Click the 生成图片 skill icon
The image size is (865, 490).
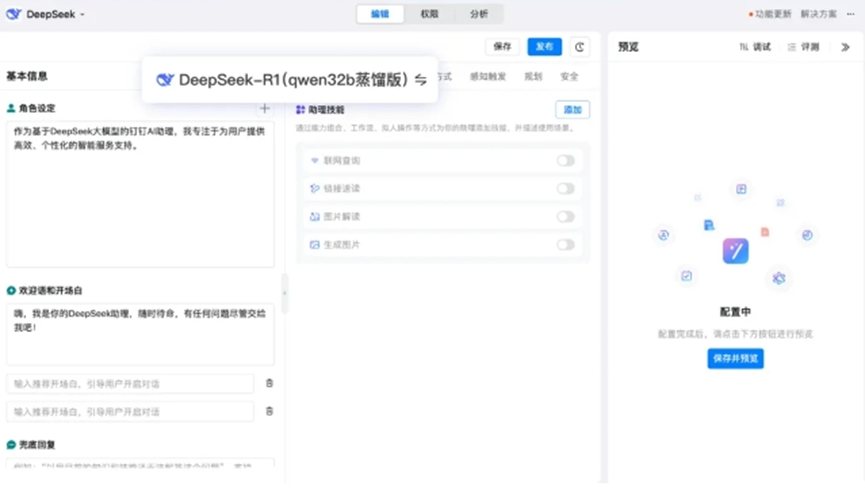click(314, 244)
